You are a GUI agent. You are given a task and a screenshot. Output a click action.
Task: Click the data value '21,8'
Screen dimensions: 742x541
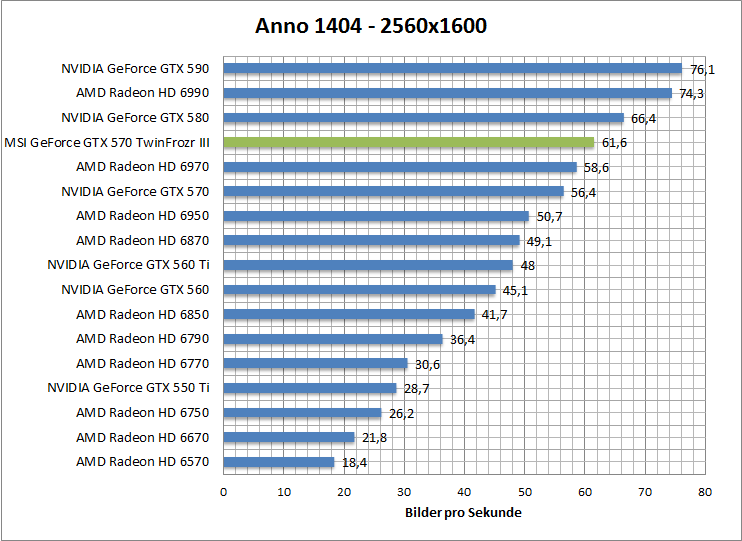374,438
